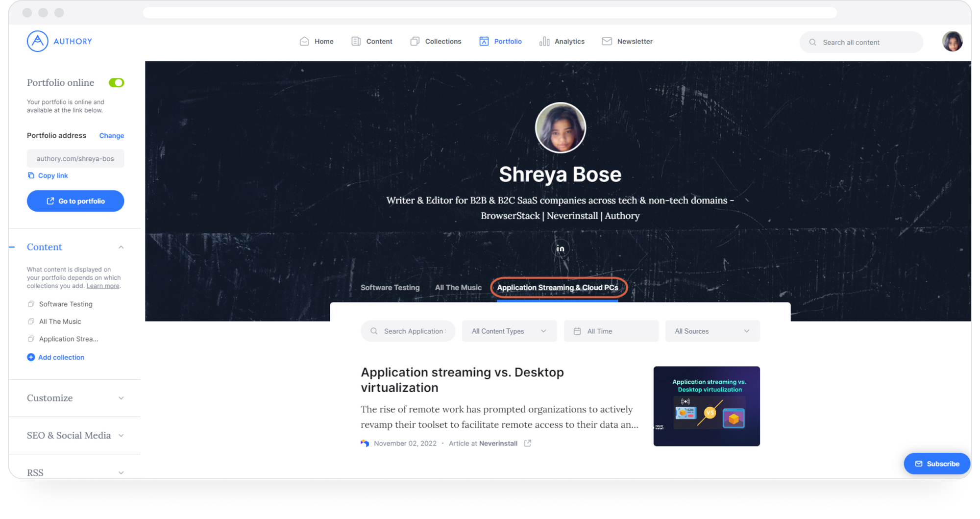Click the Home house icon
The image size is (980, 519).
[304, 41]
